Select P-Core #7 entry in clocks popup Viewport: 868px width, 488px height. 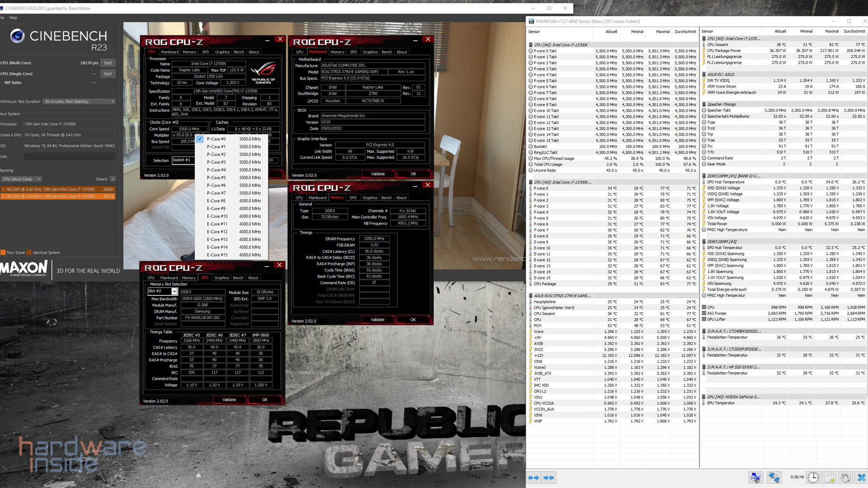(x=231, y=193)
